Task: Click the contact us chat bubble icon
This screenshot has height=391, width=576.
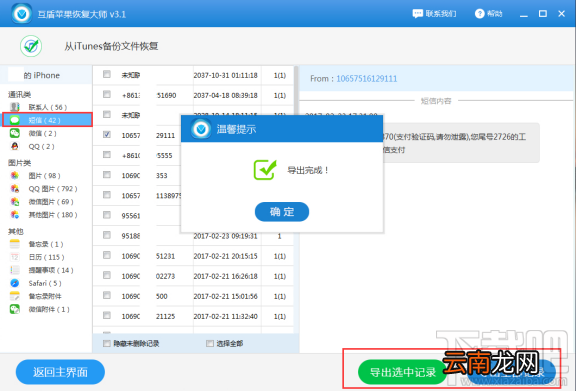Action: pos(418,14)
